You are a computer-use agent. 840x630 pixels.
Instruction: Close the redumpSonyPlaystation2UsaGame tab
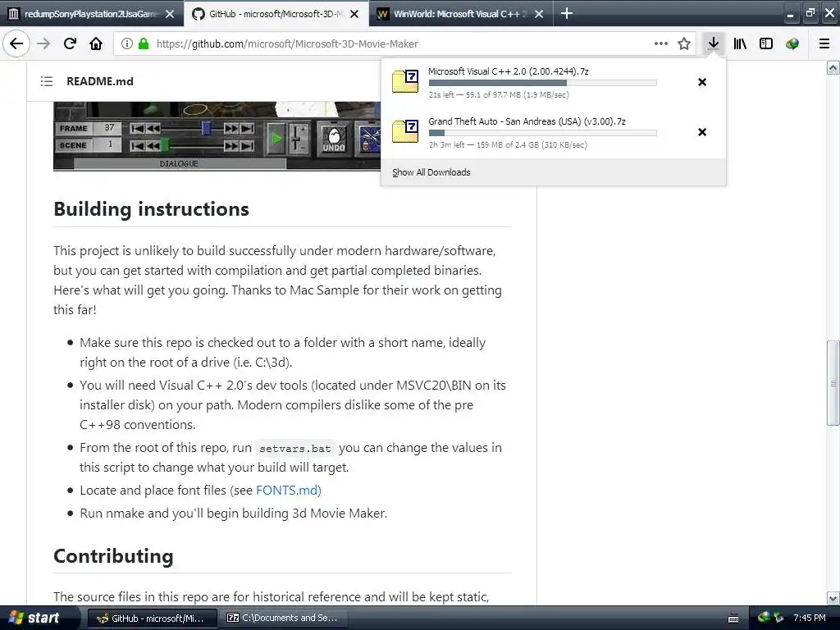click(170, 14)
